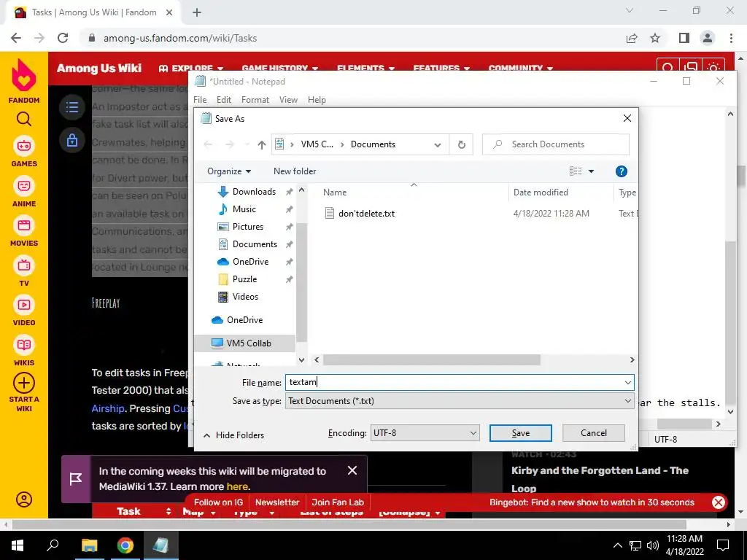This screenshot has height=560, width=747.
Task: Open Fandom user profile icon in sidebar
Action: click(x=24, y=499)
